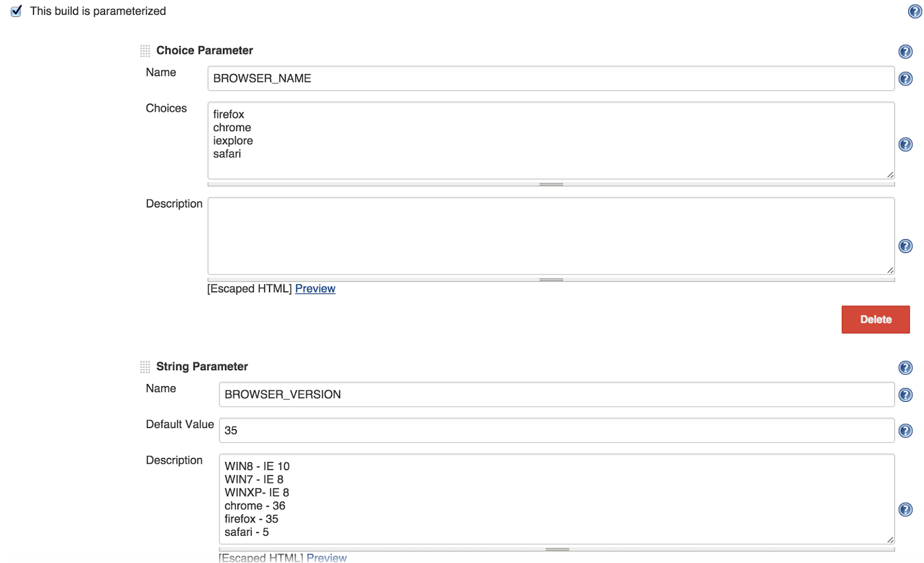Viewport: 924px width, 563px height.
Task: Open Preview link under String Parameter description
Action: coord(326,558)
